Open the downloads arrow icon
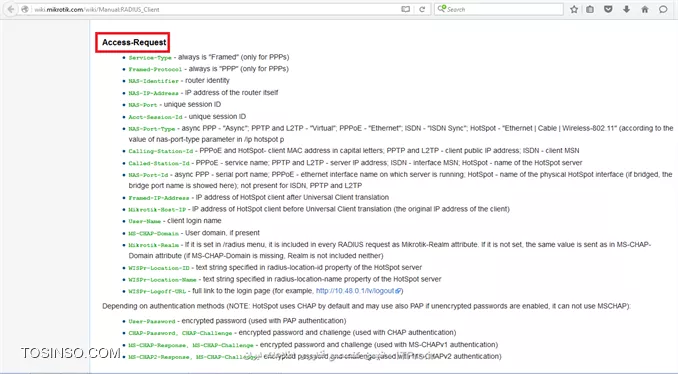The height and width of the screenshot is (374, 678). pos(626,9)
